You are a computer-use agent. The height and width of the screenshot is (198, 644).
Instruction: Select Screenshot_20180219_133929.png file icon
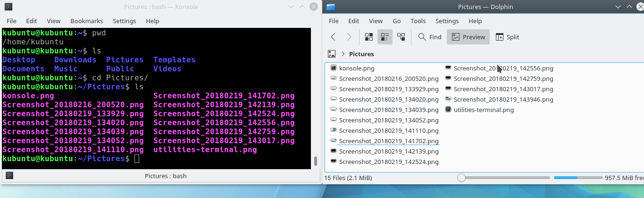(334, 89)
